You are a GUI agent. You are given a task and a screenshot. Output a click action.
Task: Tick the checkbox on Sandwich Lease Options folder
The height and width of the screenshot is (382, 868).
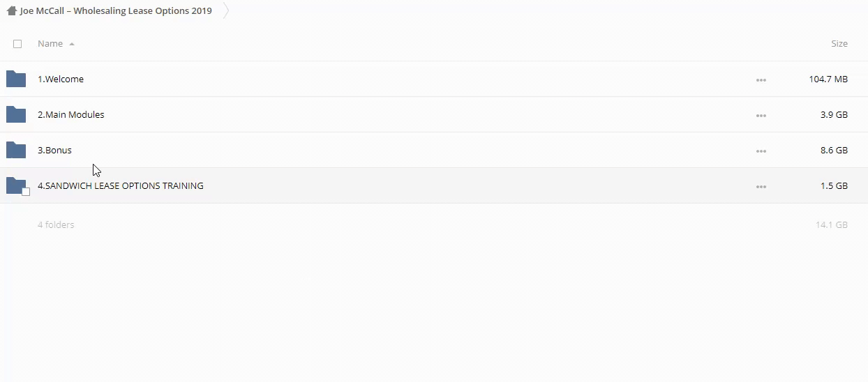point(26,192)
